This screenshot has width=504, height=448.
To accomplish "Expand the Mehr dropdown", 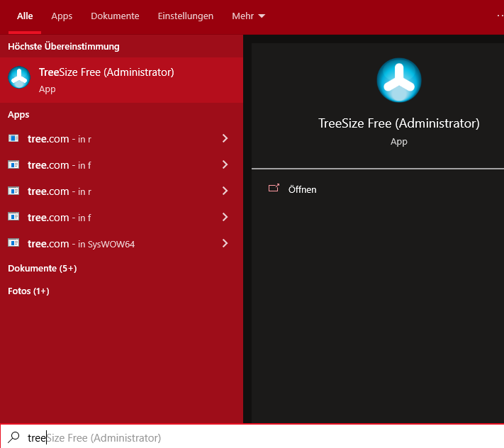I will (248, 16).
